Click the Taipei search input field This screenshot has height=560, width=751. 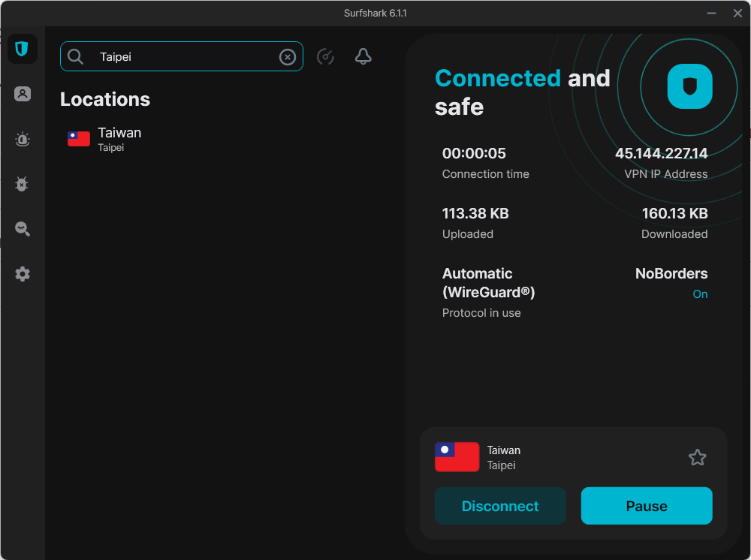click(182, 56)
